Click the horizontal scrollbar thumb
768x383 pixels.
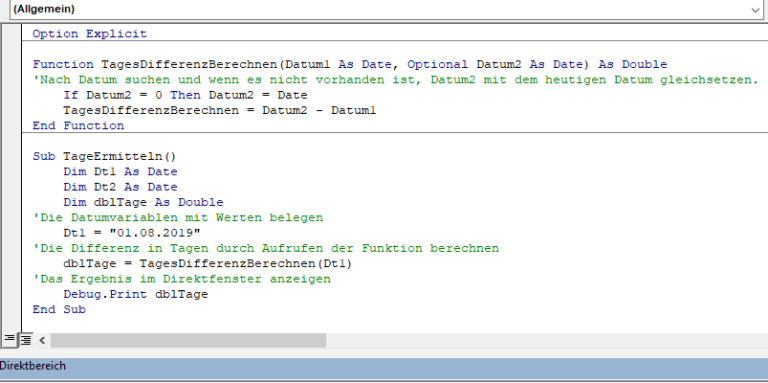click(x=189, y=340)
